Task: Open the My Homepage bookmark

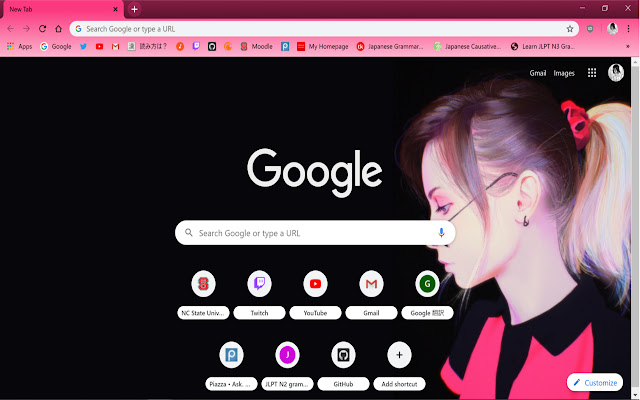Action: tap(322, 47)
